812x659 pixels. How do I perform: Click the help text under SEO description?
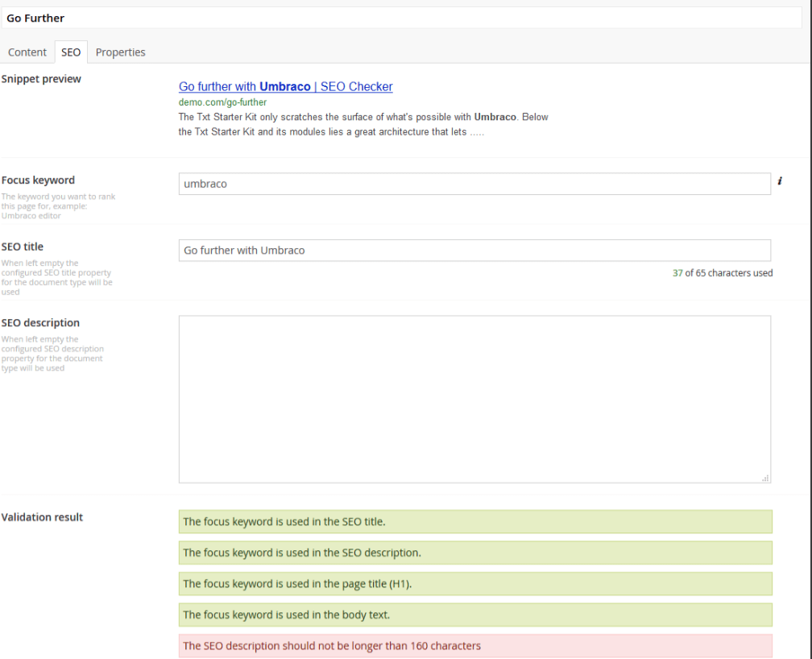tap(52, 354)
